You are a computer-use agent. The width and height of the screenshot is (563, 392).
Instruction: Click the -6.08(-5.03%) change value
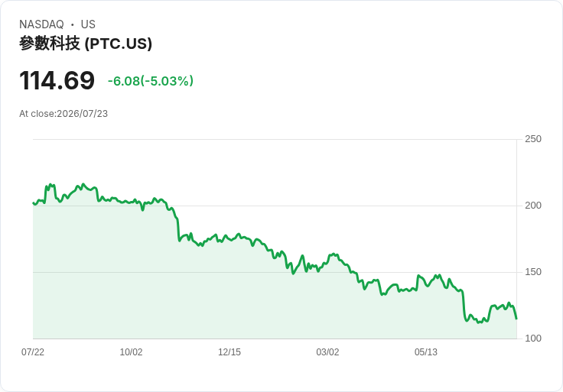coord(151,81)
